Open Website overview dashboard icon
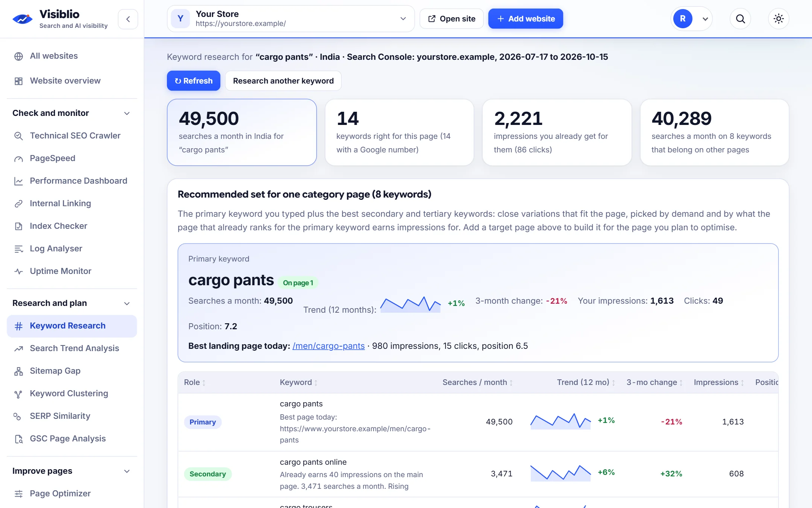Image resolution: width=812 pixels, height=508 pixels. pos(18,81)
